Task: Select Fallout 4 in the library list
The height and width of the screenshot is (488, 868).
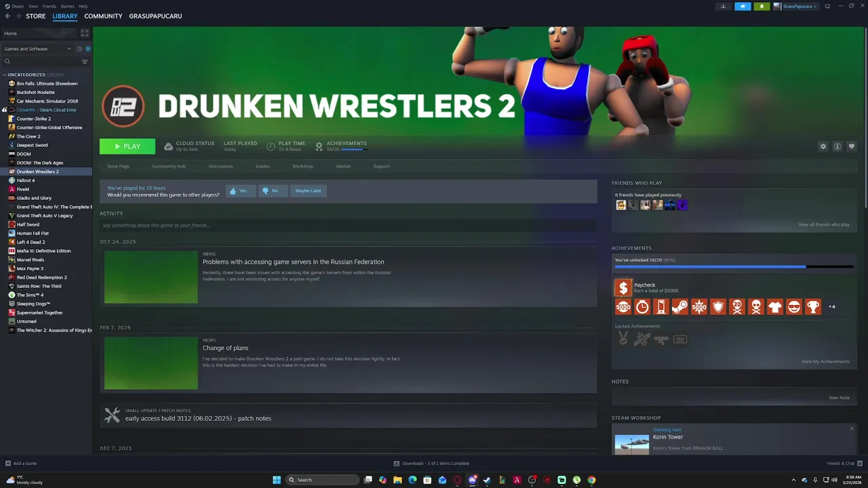Action: pos(26,180)
